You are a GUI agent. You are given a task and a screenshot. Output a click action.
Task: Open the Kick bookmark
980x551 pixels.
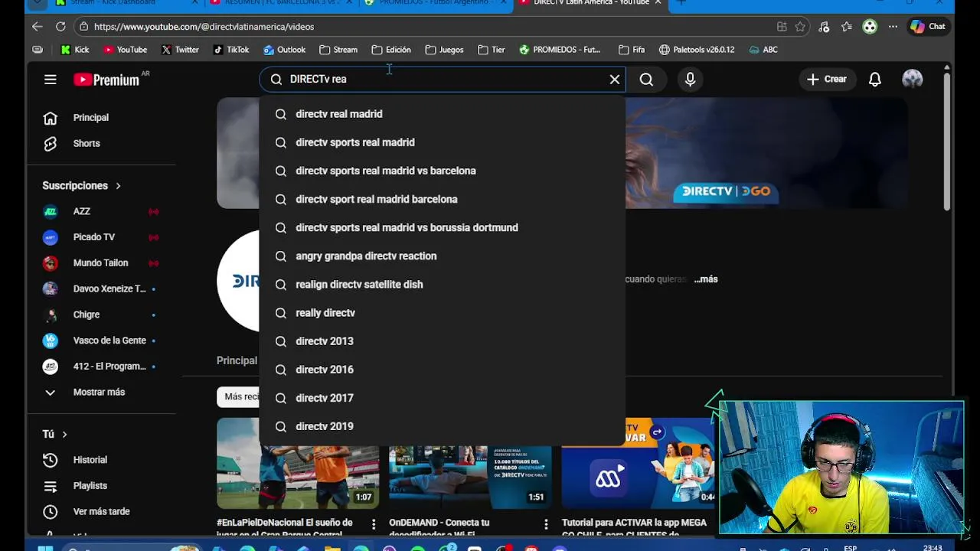point(75,50)
